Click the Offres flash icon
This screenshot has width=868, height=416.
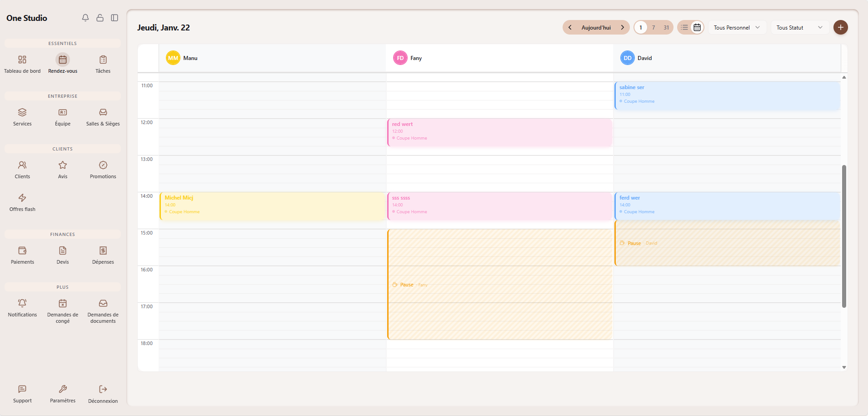tap(22, 201)
